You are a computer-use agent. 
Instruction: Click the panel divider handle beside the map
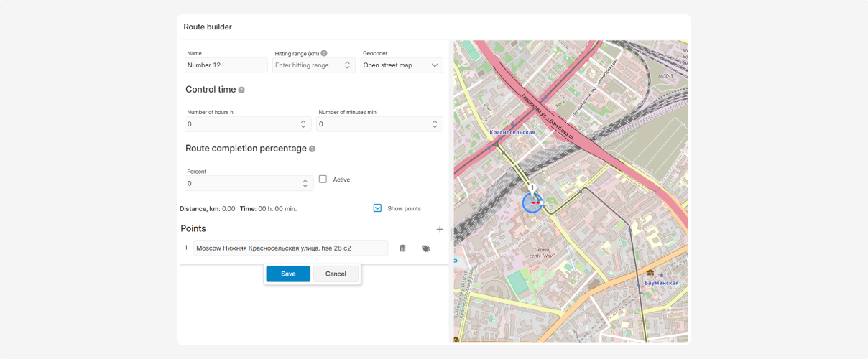(x=451, y=233)
